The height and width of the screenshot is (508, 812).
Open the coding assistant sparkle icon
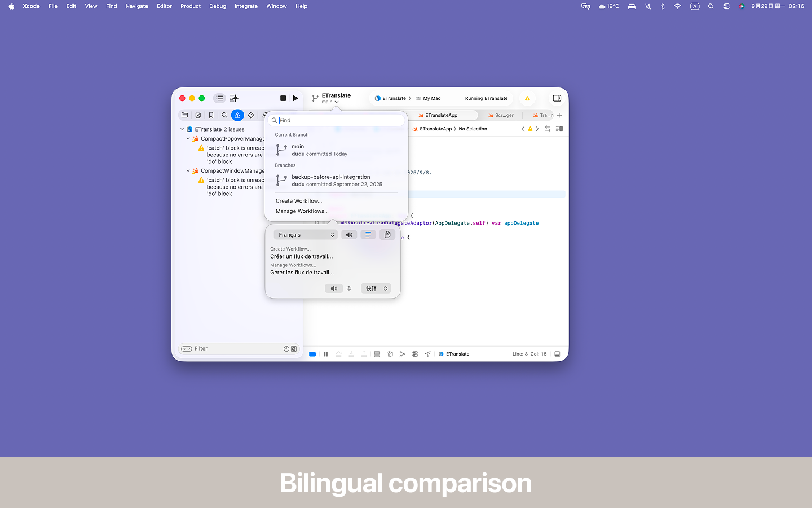click(x=235, y=98)
